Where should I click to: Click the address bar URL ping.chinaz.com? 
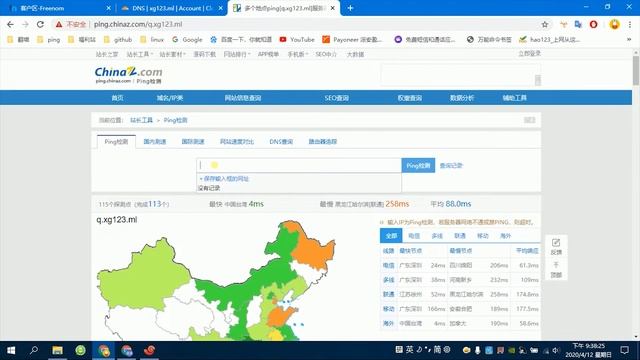pyautogui.click(x=138, y=24)
